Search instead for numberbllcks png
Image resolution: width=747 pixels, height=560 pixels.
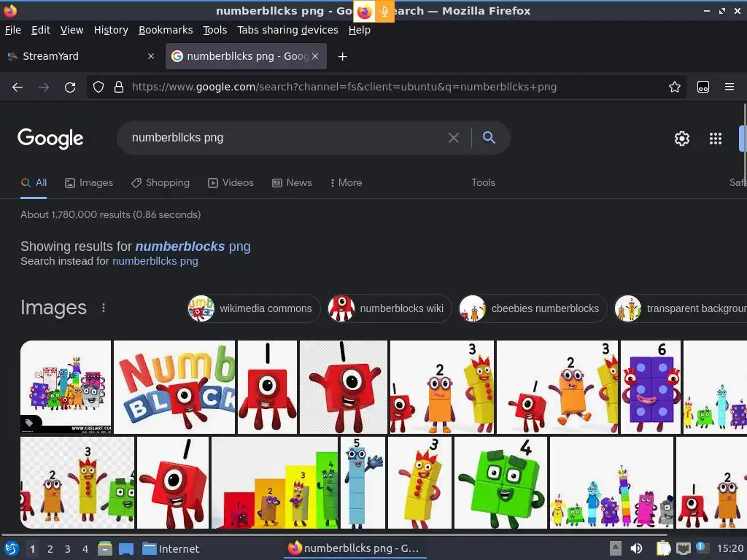pyautogui.click(x=155, y=262)
